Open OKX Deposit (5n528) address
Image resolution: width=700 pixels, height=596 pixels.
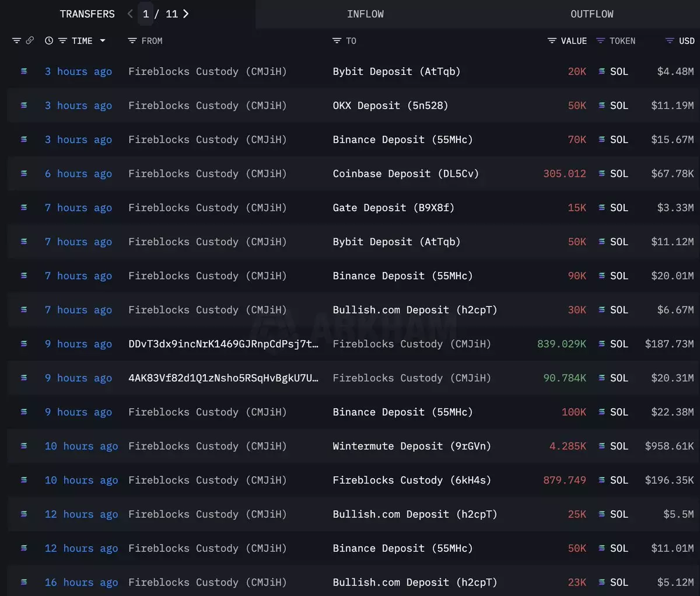point(390,105)
